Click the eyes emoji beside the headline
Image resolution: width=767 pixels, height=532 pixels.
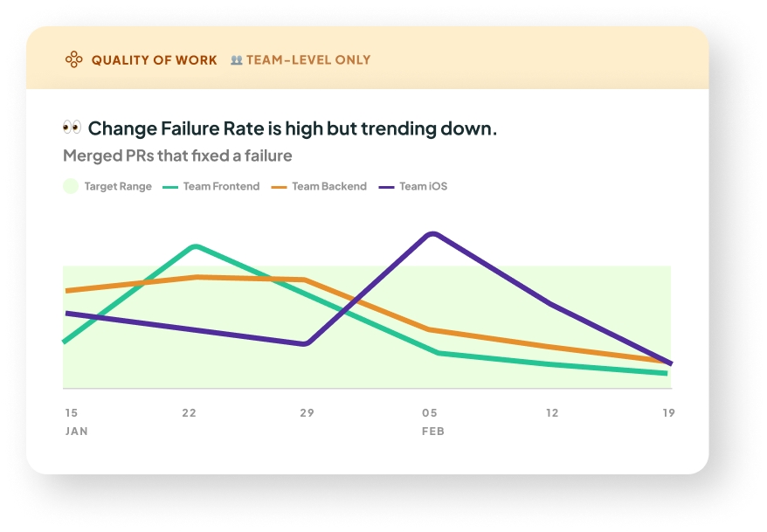[x=72, y=128]
